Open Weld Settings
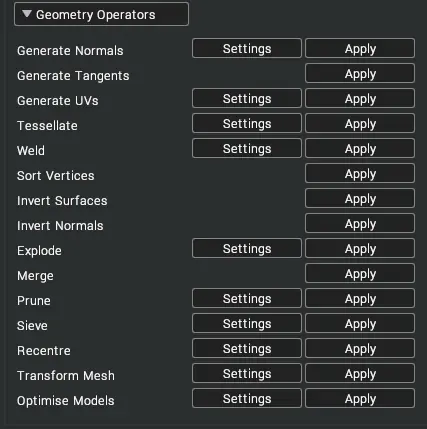This screenshot has width=427, height=429. (x=247, y=148)
